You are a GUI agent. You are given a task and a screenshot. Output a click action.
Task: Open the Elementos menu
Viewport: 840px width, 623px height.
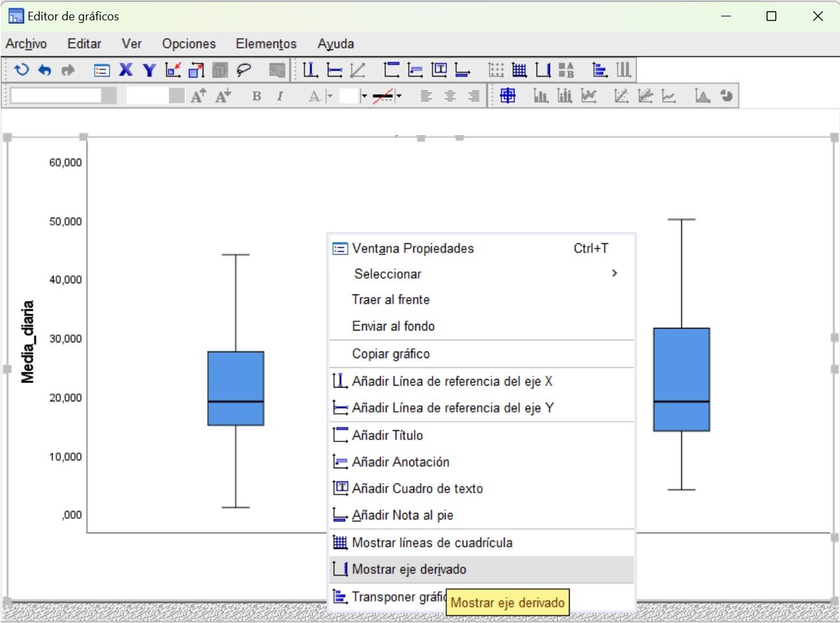tap(266, 44)
